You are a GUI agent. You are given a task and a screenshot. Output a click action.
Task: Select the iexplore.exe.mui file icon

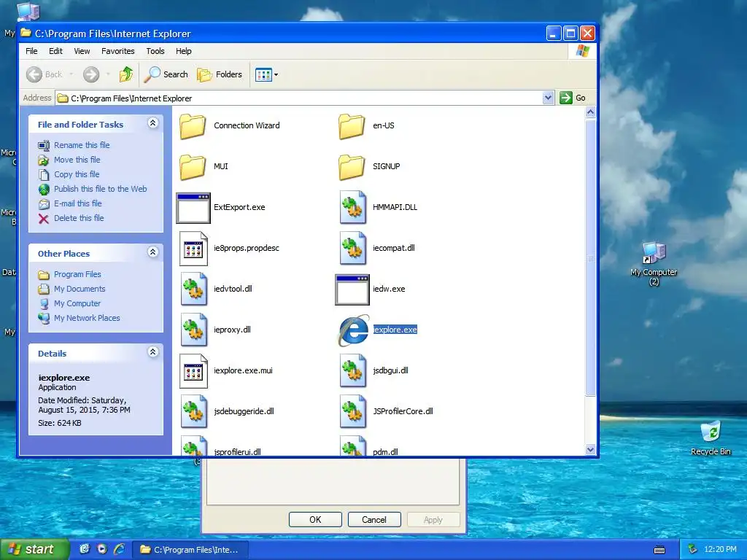pyautogui.click(x=193, y=371)
